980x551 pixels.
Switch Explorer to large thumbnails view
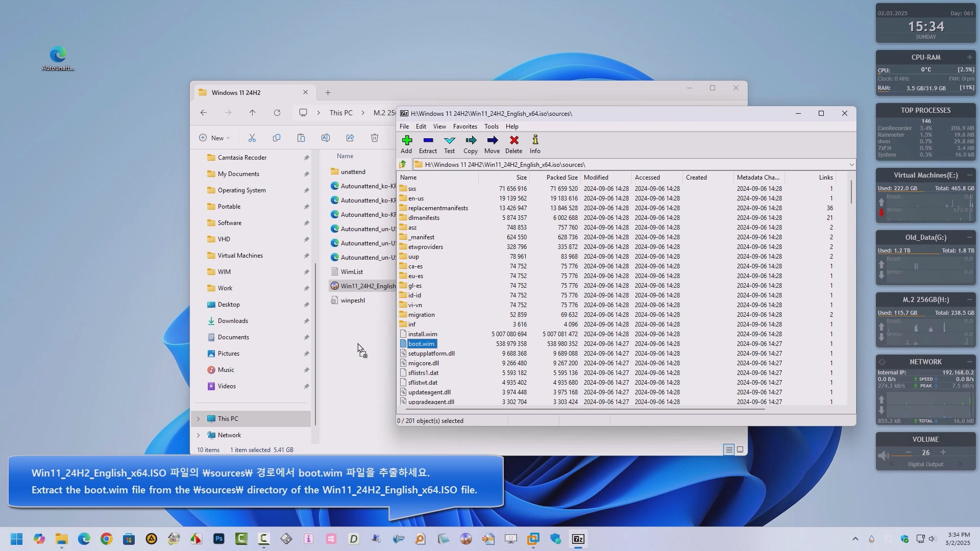740,449
